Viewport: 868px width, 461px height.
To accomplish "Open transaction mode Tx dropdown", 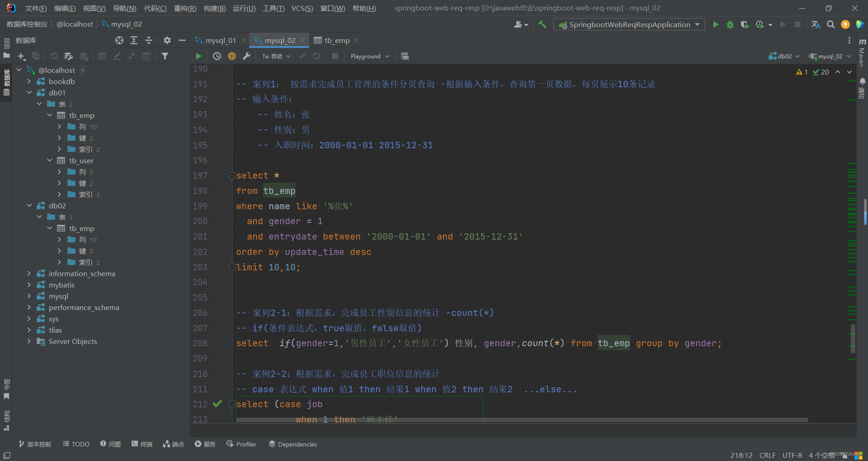I will (276, 56).
